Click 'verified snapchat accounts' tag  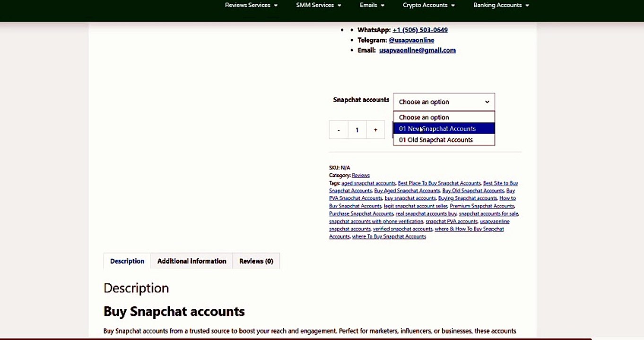tap(402, 229)
